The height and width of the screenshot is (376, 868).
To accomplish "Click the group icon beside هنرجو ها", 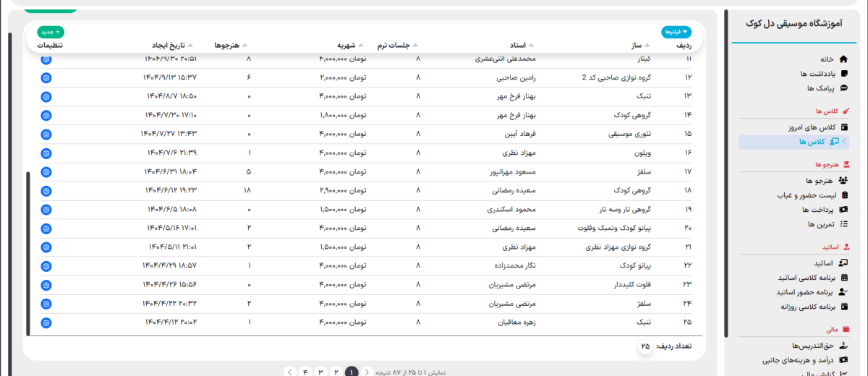I will (x=843, y=181).
